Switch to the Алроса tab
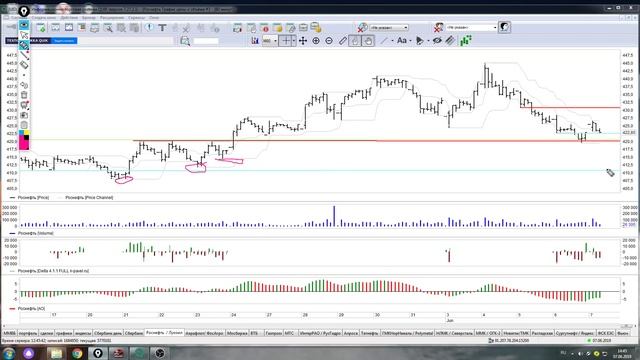The height and width of the screenshot is (360, 640). (x=351, y=333)
